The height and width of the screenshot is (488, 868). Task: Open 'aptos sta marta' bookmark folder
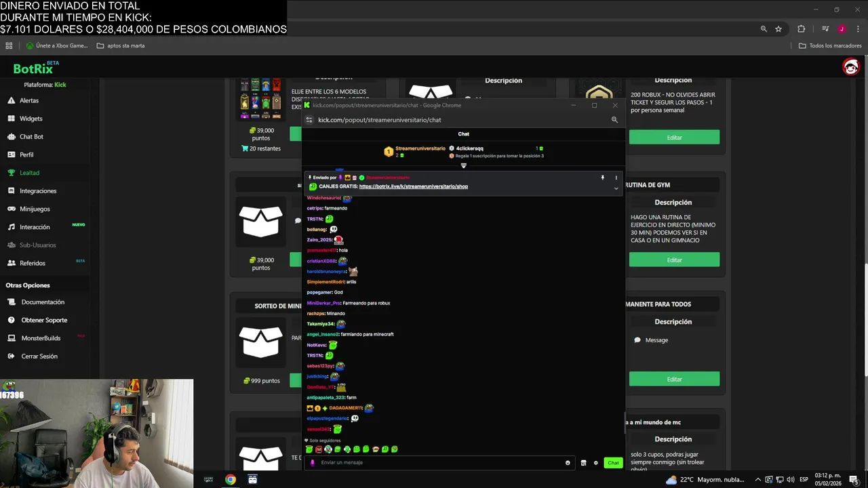tap(121, 46)
